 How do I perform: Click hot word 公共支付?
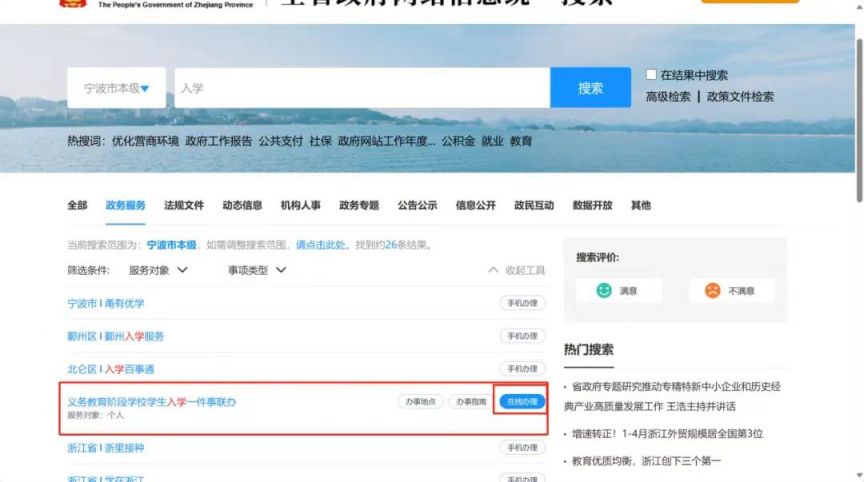point(280,141)
